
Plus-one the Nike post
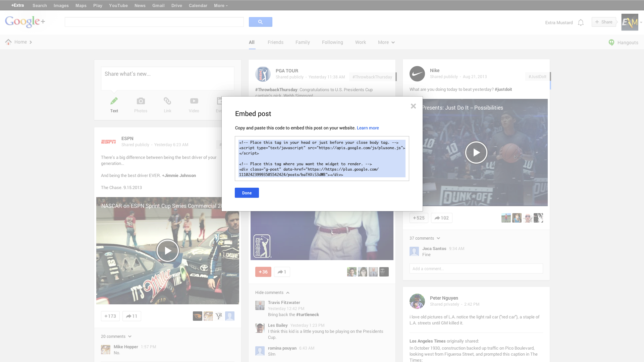point(418,218)
